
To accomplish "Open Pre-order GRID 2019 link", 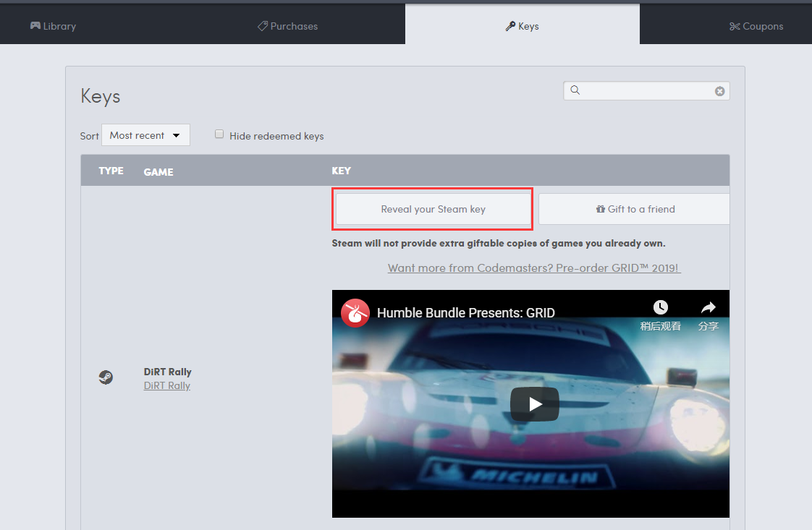I will [534, 268].
